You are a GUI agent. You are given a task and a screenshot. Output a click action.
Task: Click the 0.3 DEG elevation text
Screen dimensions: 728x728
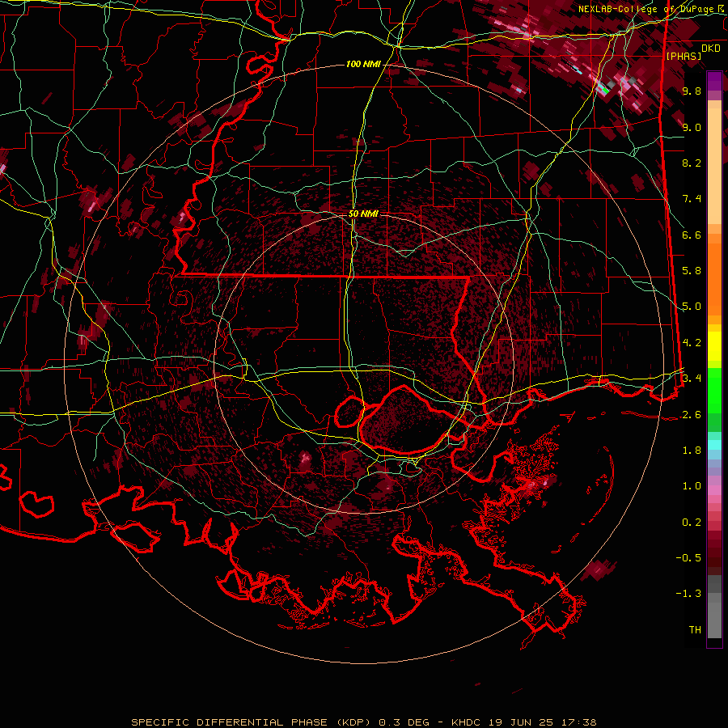click(405, 722)
